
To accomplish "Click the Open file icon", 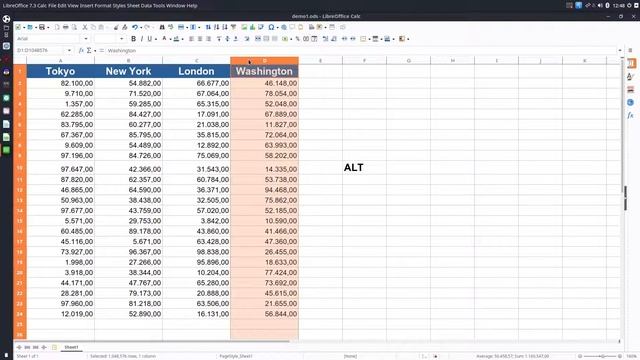I will pos(30,27).
